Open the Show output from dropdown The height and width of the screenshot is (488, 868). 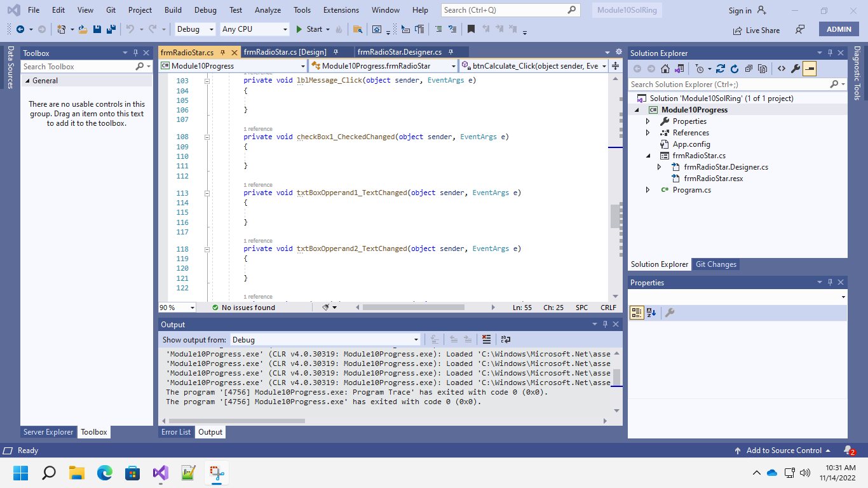(x=325, y=340)
